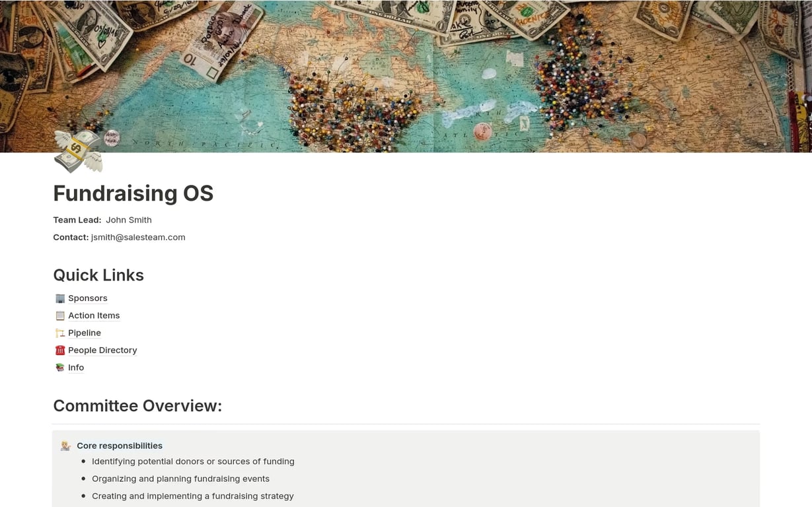Click the People Directory telephone icon
The width and height of the screenshot is (812, 507).
click(x=60, y=350)
